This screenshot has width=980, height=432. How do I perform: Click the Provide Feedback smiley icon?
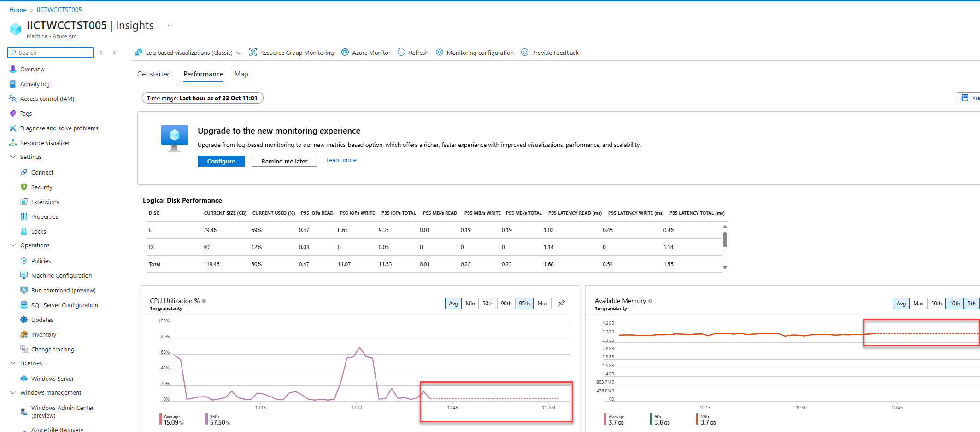(525, 53)
